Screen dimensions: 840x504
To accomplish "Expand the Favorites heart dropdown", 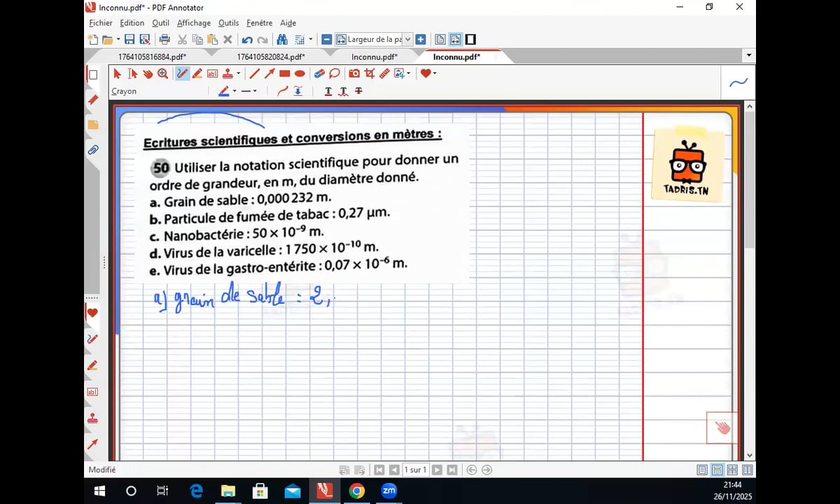I will pos(435,73).
